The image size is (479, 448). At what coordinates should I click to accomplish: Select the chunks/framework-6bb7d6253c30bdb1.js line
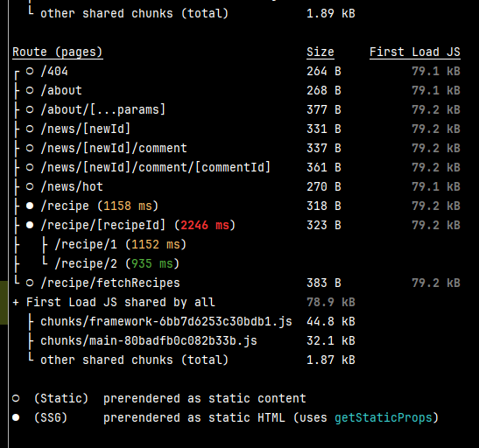pos(166,321)
